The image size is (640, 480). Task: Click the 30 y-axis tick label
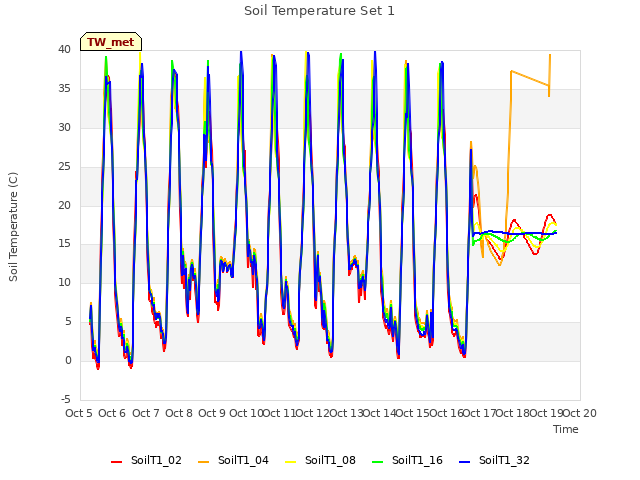tap(64, 127)
